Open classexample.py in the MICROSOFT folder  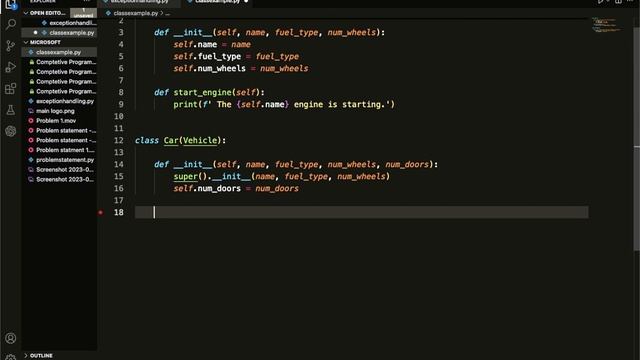58,52
